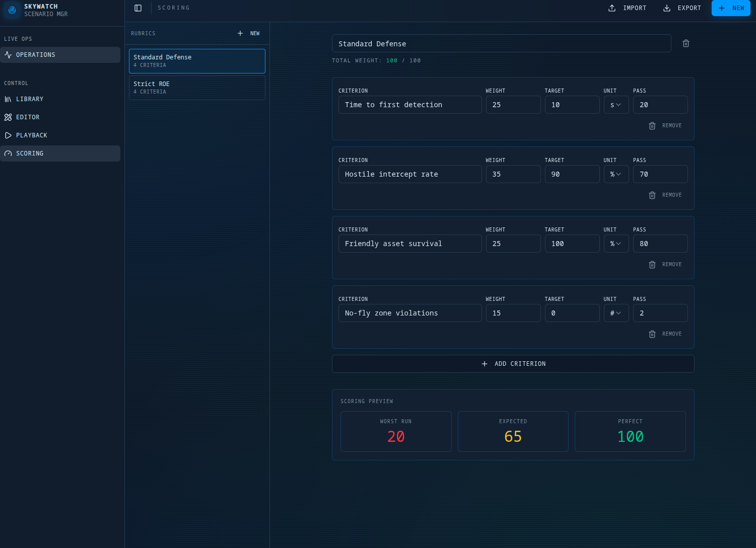Edit pass value 70 for Hostile intercept
The image size is (756, 548).
(660, 174)
